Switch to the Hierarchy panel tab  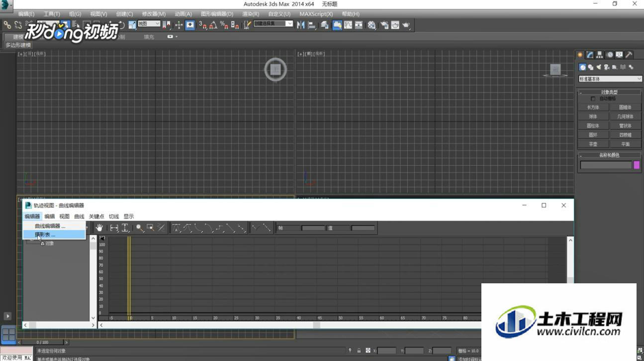(600, 55)
